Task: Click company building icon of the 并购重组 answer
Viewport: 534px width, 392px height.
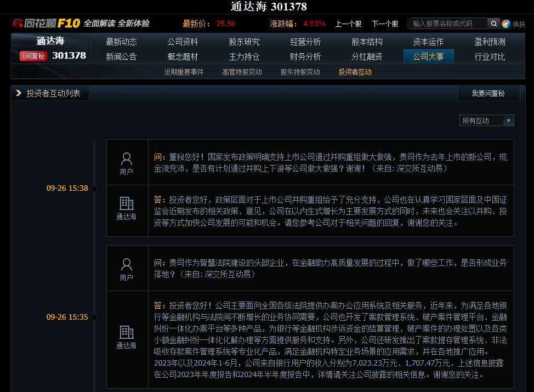Action: point(126,203)
